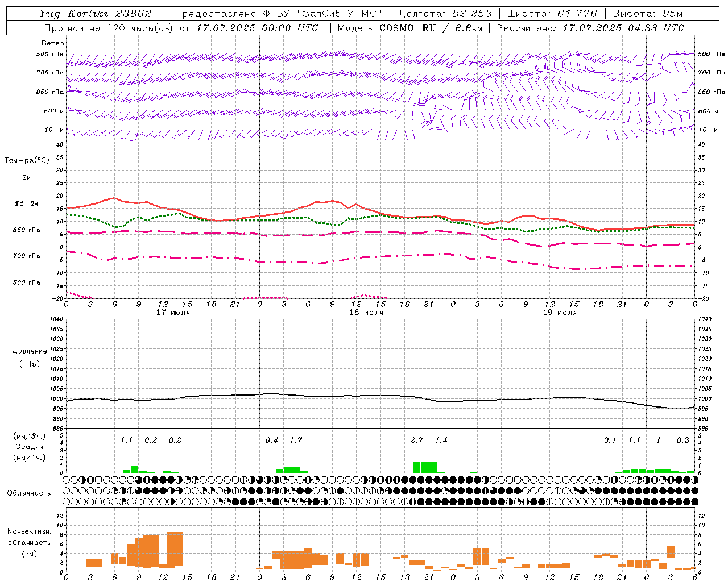Click the 18 июля date label
The image size is (728, 582).
click(x=366, y=313)
